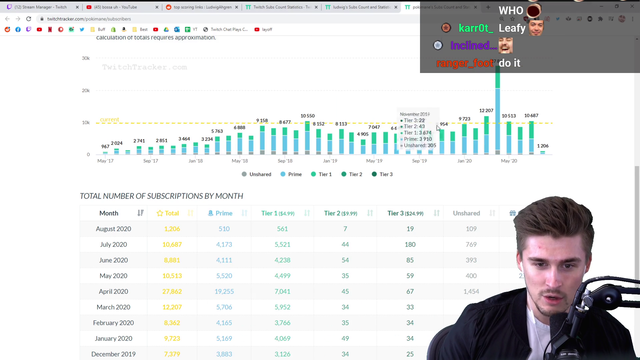
Task: Open the Shopify bookmark icon
Action: point(113,29)
